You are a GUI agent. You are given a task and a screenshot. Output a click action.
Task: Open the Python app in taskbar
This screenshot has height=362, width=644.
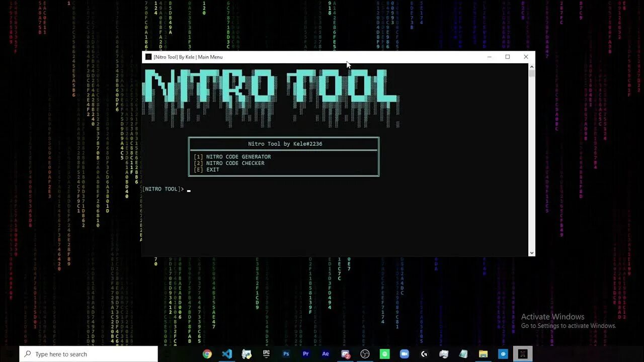tap(247, 354)
